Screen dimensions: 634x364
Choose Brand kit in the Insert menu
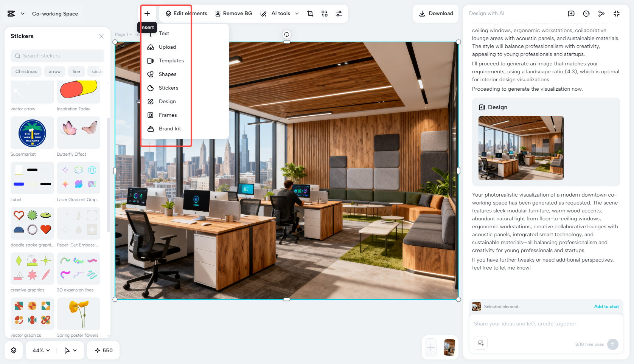point(169,129)
